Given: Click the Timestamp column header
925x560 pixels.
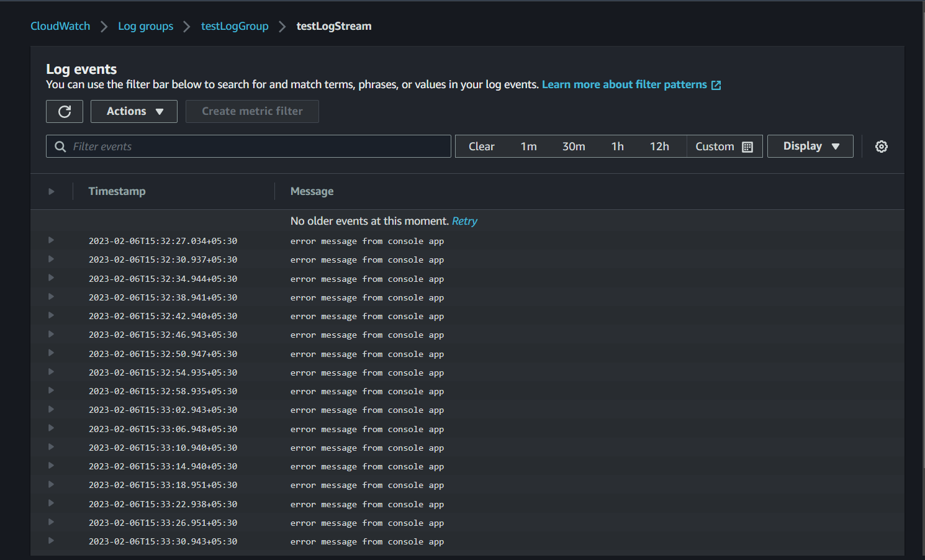Looking at the screenshot, I should point(117,191).
